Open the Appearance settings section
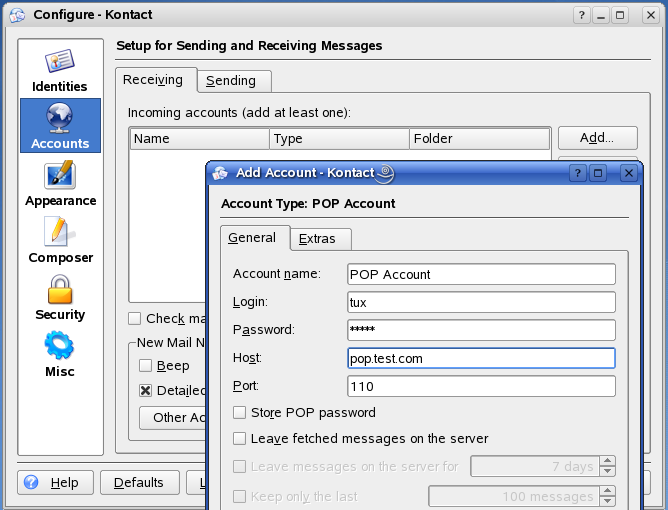Screen dimensions: 668x510 tap(60, 183)
